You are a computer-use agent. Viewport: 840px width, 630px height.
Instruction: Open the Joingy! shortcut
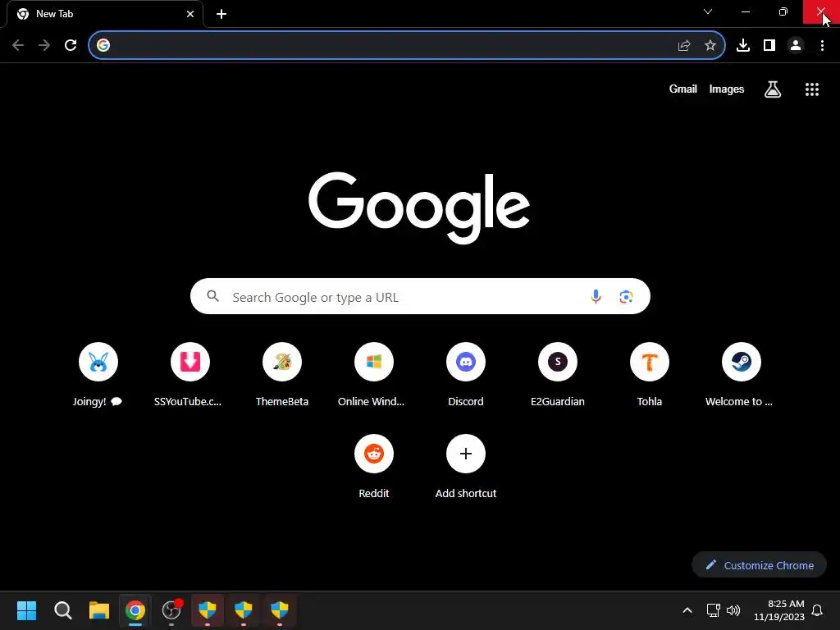point(98,374)
